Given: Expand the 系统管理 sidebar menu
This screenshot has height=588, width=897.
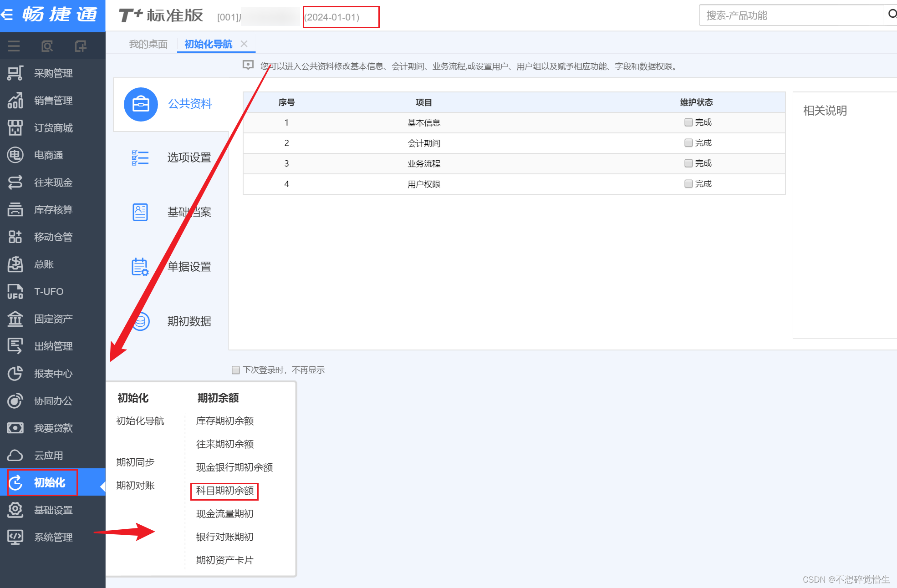Looking at the screenshot, I should 53,537.
